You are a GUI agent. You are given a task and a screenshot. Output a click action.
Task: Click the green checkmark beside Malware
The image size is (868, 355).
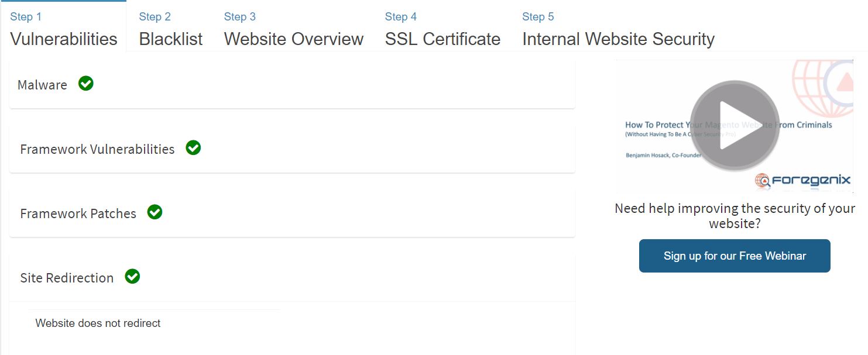point(86,84)
